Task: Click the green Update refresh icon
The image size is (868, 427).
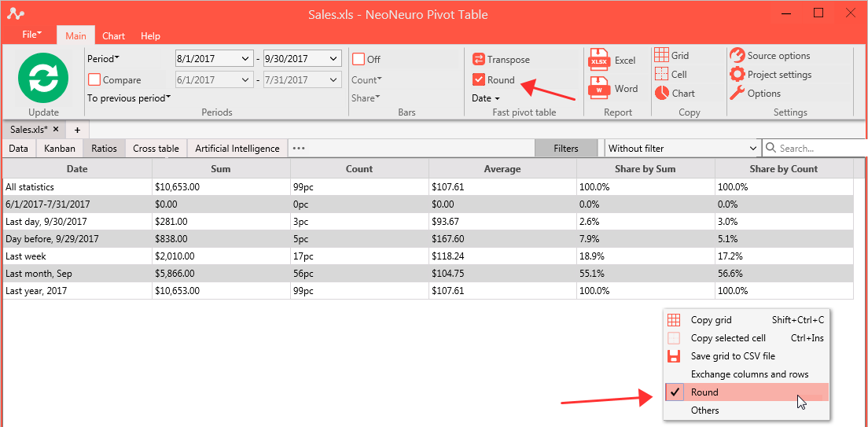Action: pos(43,78)
